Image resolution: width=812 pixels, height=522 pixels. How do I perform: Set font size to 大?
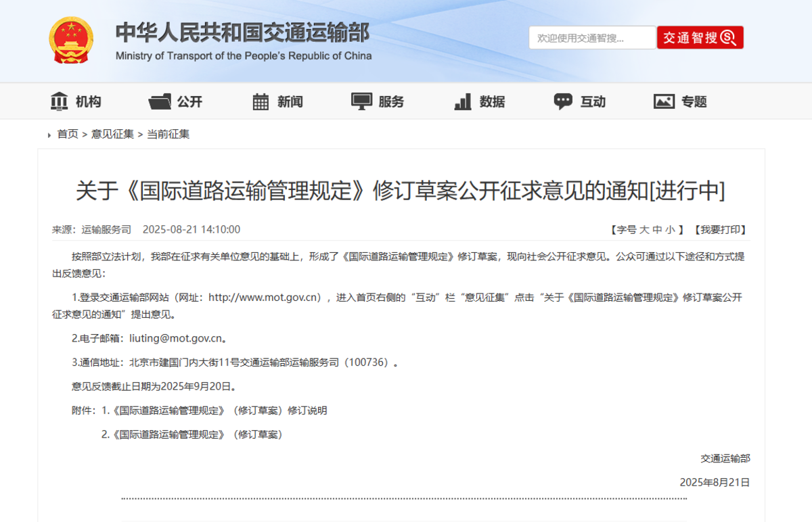tap(644, 230)
